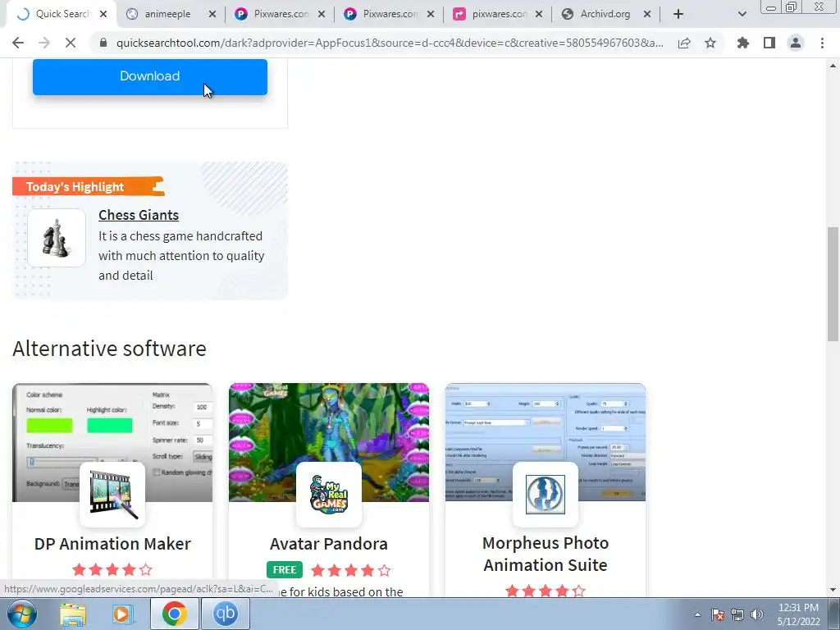
Task: Close the Quick Search tab
Action: (x=103, y=15)
